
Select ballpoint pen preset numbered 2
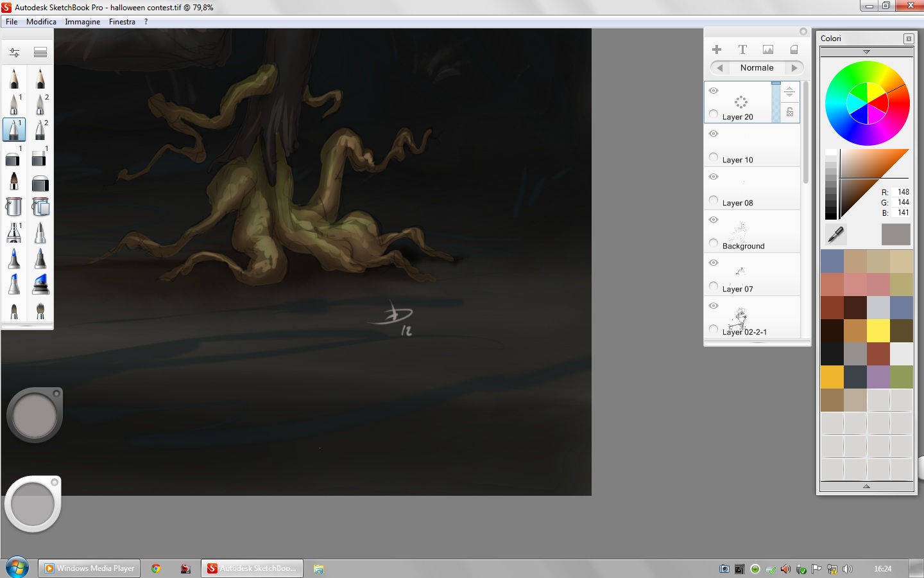pos(40,130)
